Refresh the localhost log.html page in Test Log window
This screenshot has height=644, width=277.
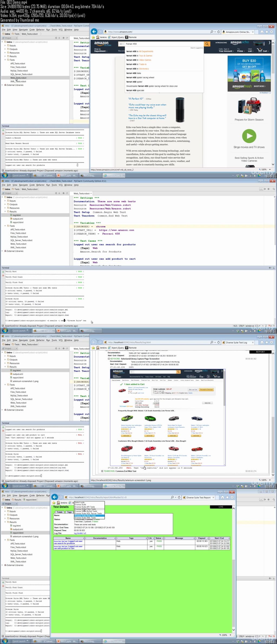219,342
